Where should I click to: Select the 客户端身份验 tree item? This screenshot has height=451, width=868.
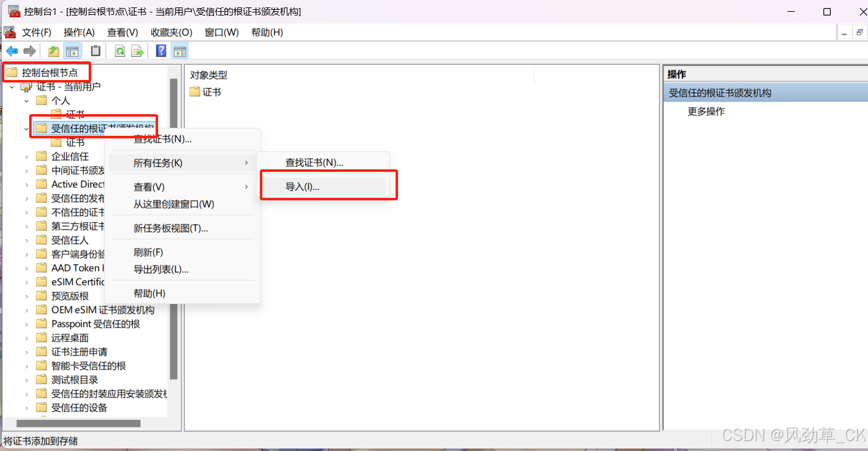(78, 254)
